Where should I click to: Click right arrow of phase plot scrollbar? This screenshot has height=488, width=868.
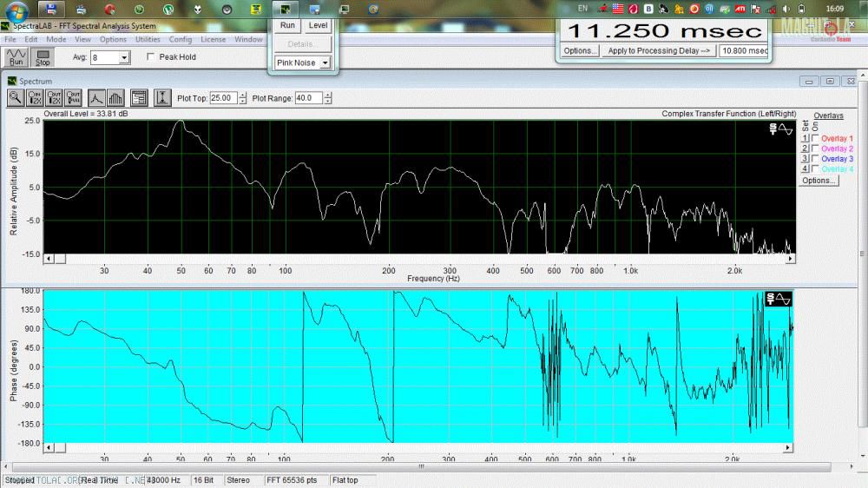point(788,447)
